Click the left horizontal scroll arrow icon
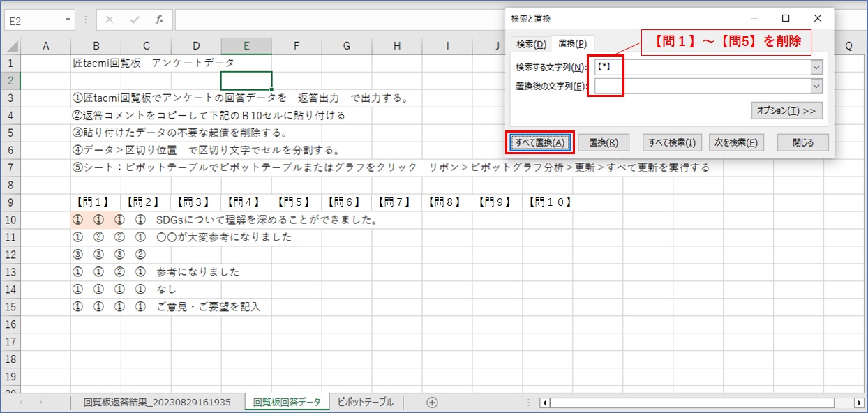The width and height of the screenshot is (868, 413). (x=544, y=402)
